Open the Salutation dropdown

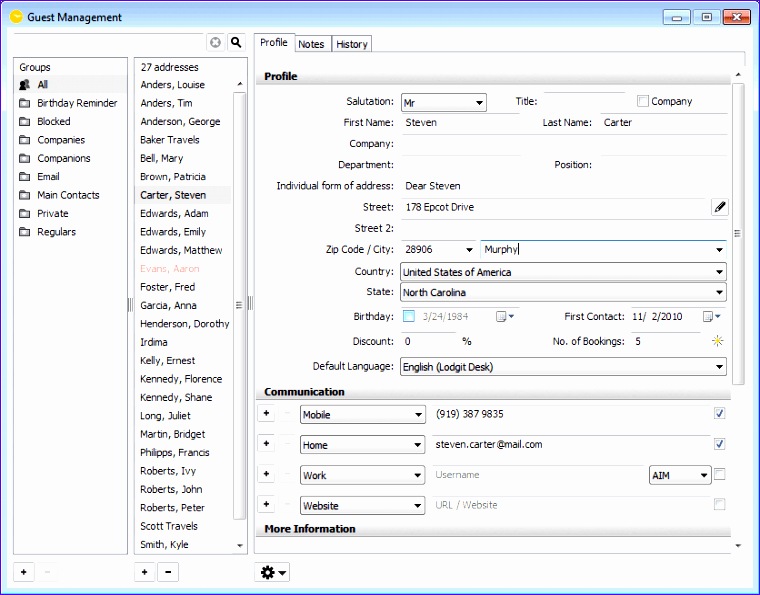pos(443,103)
